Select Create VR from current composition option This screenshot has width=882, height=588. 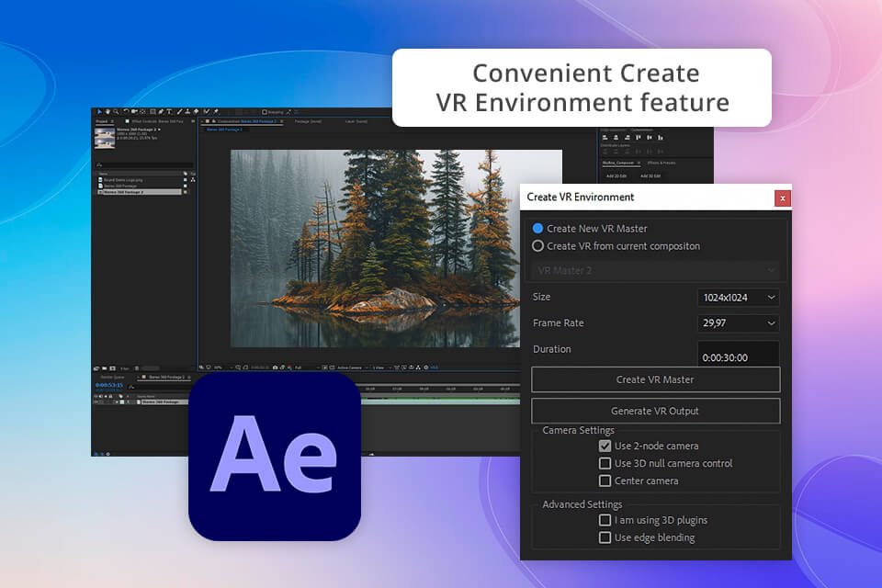[x=537, y=246]
